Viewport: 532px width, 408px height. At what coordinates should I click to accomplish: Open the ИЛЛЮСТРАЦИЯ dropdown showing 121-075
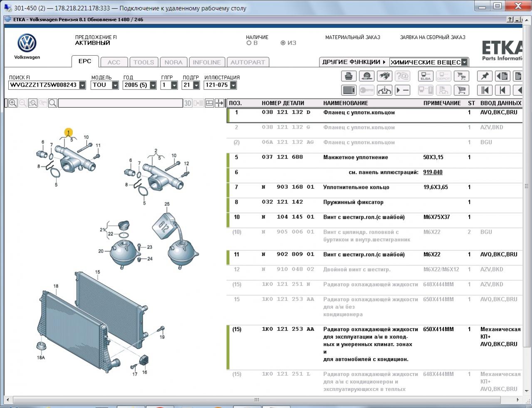[233, 85]
